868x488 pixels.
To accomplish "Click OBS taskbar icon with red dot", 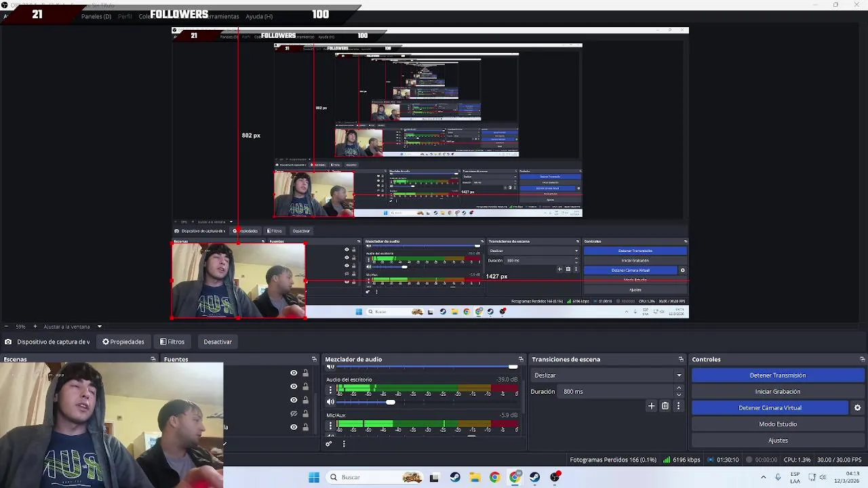I will point(555,477).
